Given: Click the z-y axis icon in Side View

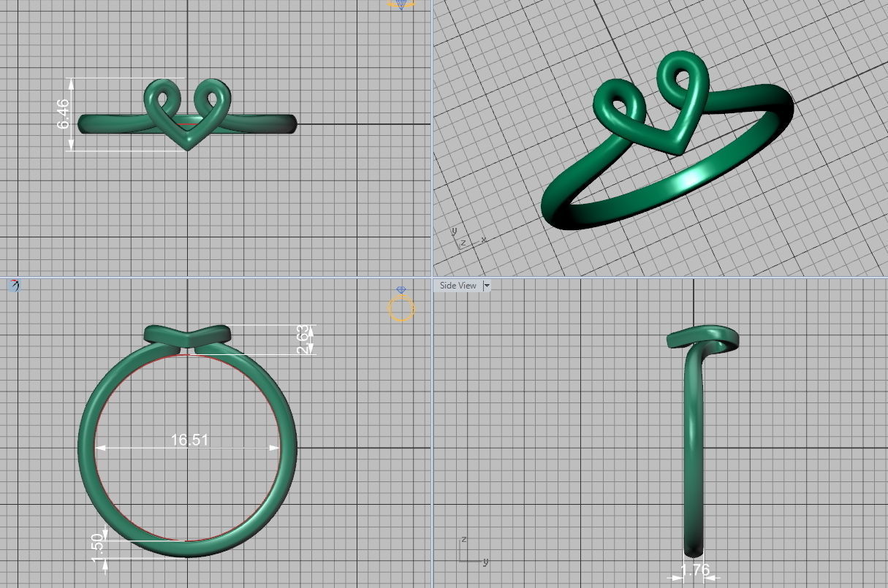Looking at the screenshot, I should [x=474, y=551].
